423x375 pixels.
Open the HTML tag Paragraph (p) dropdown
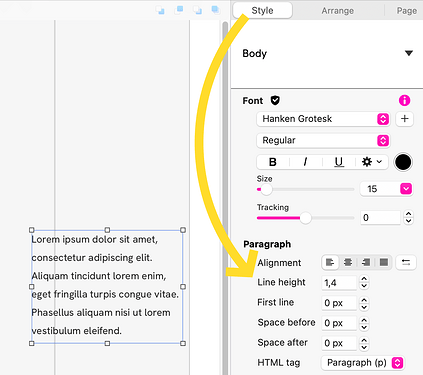[363, 363]
